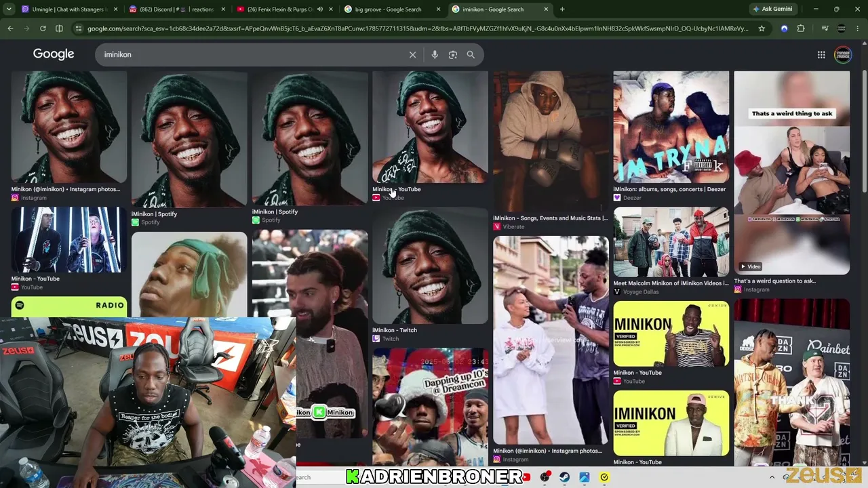Viewport: 868px width, 488px height.
Task: Open the tab search dropdown arrow
Action: click(x=9, y=9)
